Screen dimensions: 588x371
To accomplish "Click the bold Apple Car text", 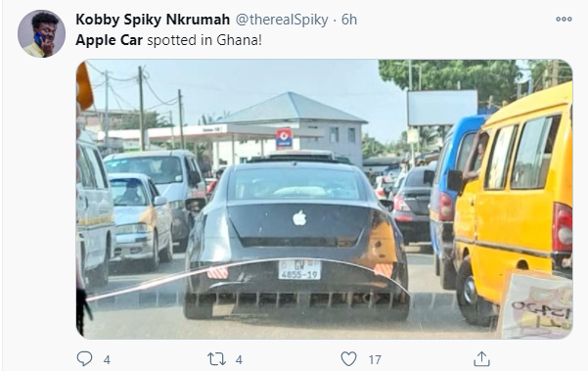I will tap(109, 40).
